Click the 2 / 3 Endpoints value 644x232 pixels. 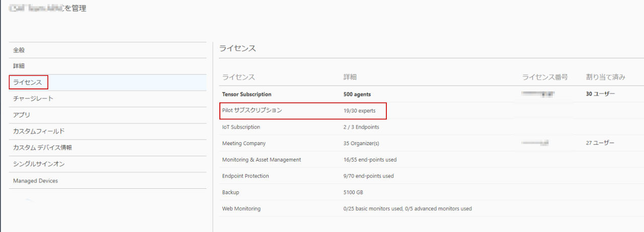click(361, 127)
